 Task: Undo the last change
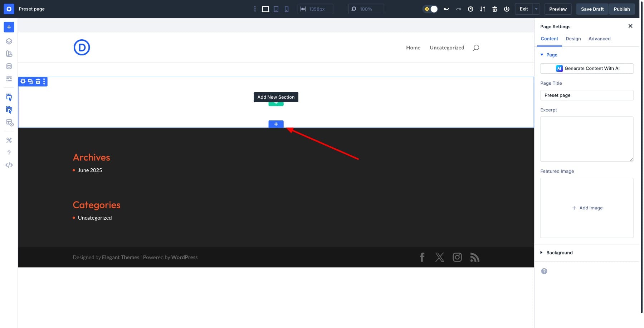[x=446, y=9]
